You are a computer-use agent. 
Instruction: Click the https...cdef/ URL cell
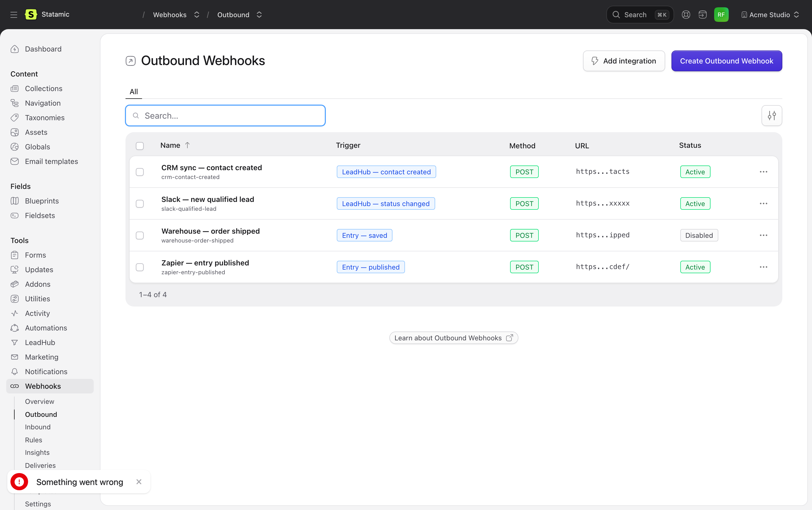pyautogui.click(x=602, y=267)
